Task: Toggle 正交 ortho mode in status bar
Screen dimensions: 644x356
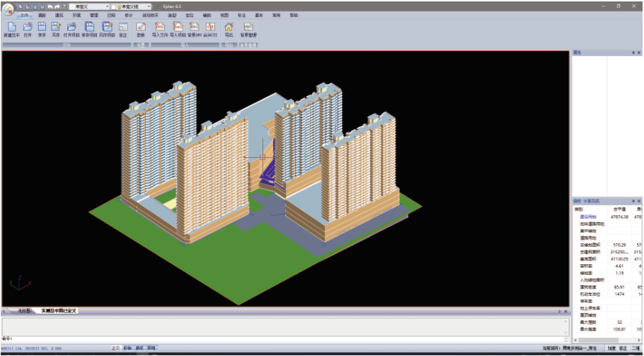Action: pos(115,348)
